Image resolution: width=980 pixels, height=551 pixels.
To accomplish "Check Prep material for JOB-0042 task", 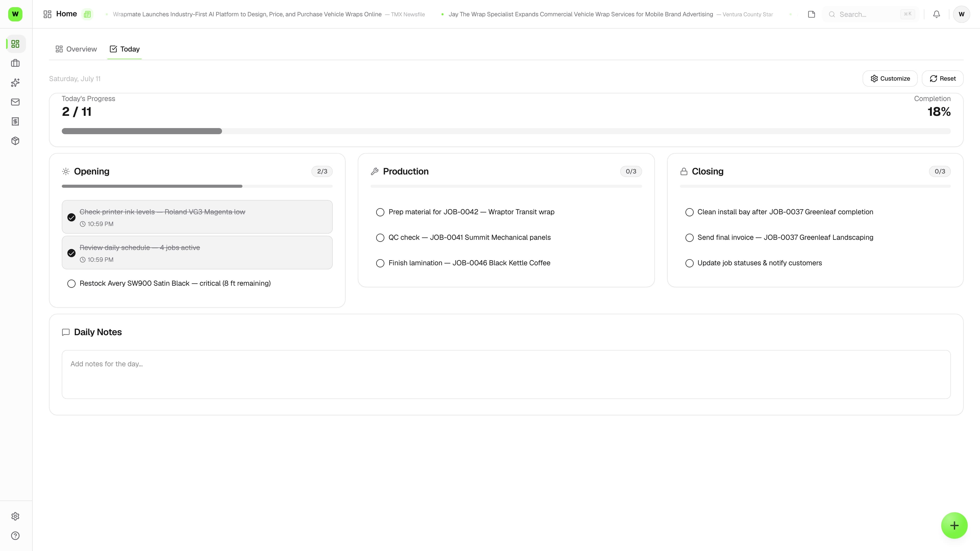I will 380,212.
